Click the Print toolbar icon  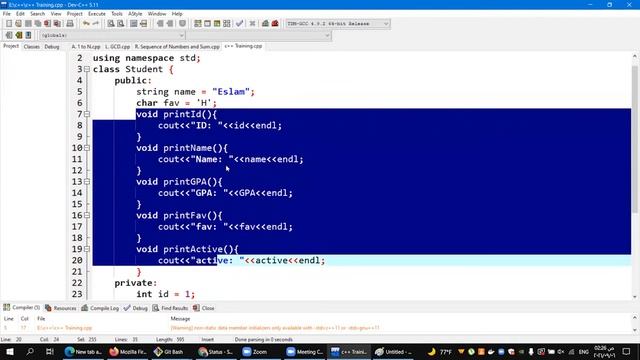(70, 24)
